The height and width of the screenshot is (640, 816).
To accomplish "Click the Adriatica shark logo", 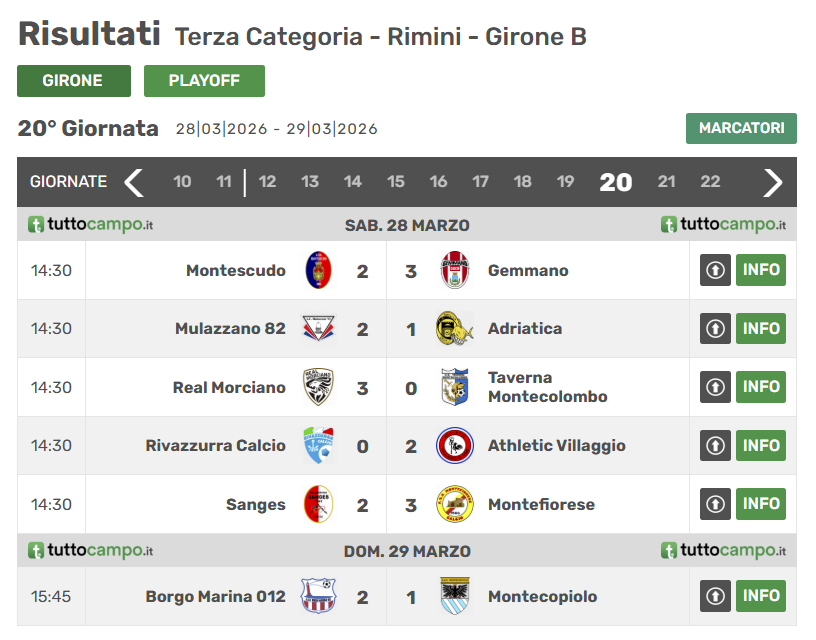I will (455, 328).
